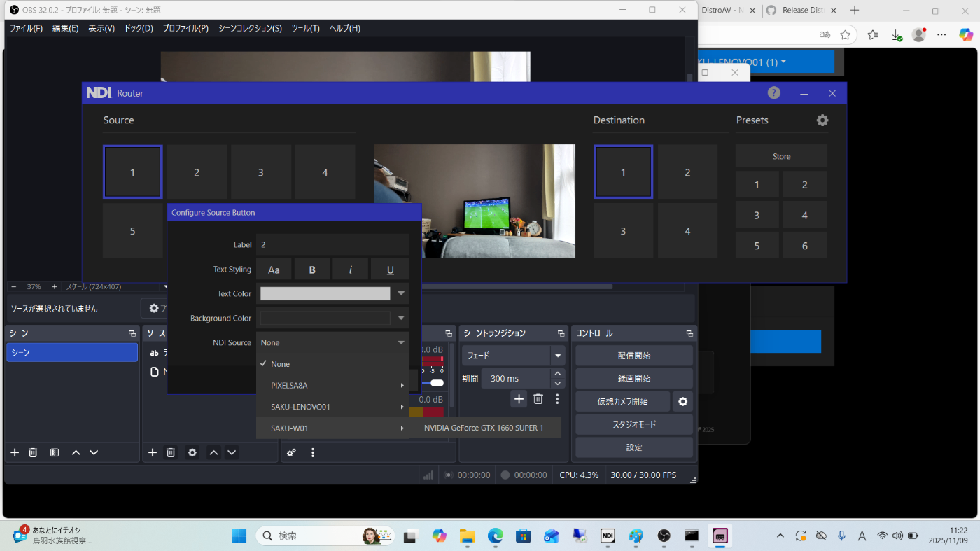Expand PIXELSA8A submenu
This screenshot has width=980, height=551.
332,385
